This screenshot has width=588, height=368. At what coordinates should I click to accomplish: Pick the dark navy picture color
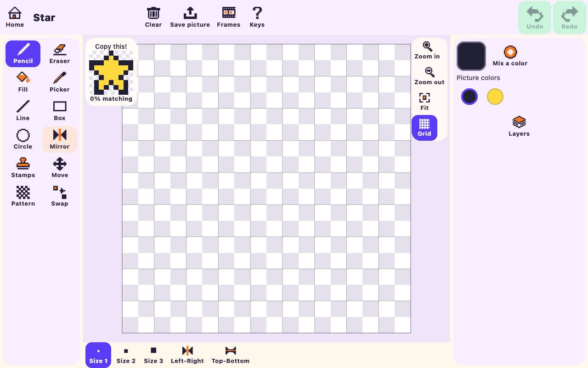point(469,97)
